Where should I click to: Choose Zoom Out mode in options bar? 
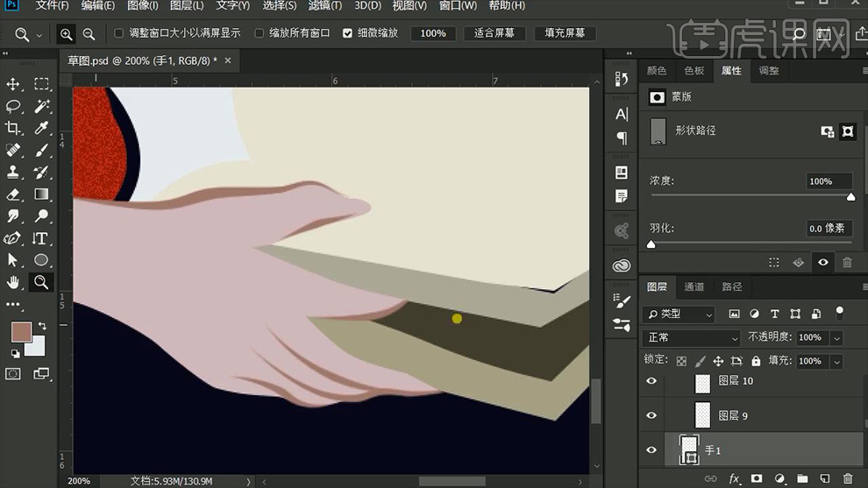coord(89,34)
